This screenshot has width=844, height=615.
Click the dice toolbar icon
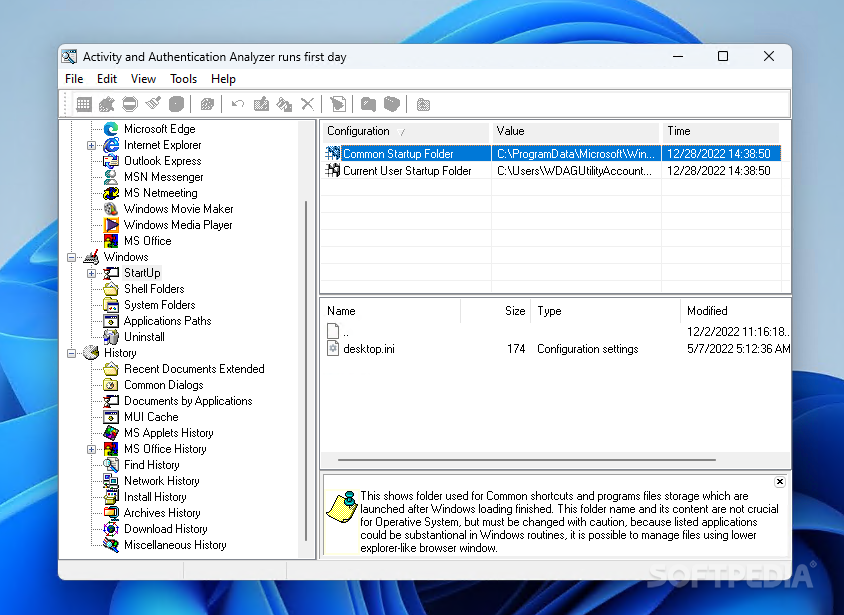[x=207, y=104]
